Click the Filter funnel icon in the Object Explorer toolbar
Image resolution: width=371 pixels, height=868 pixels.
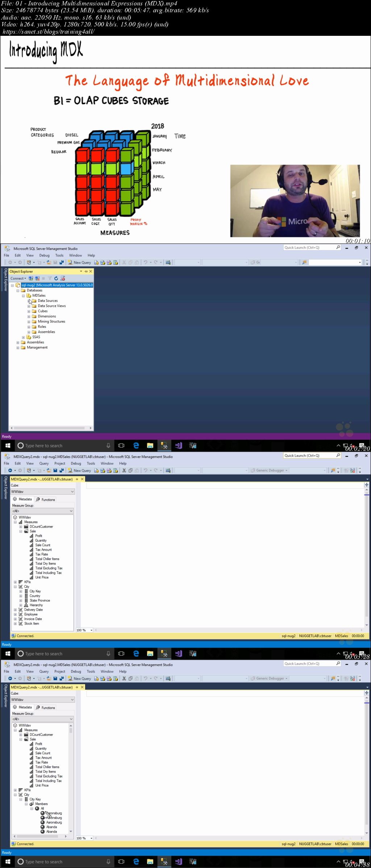(x=50, y=278)
